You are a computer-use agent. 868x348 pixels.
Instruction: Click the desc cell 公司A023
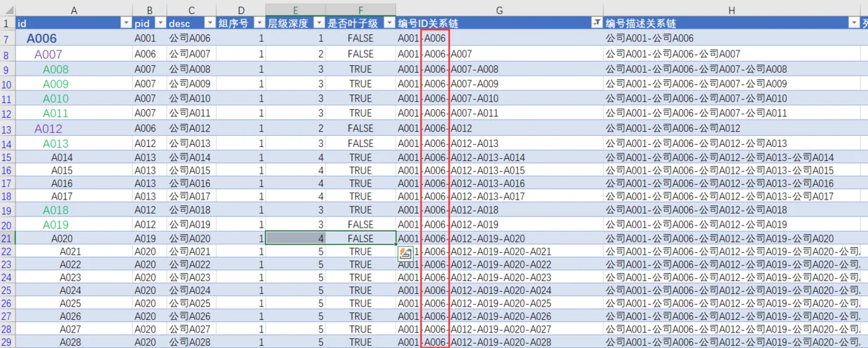click(x=190, y=277)
